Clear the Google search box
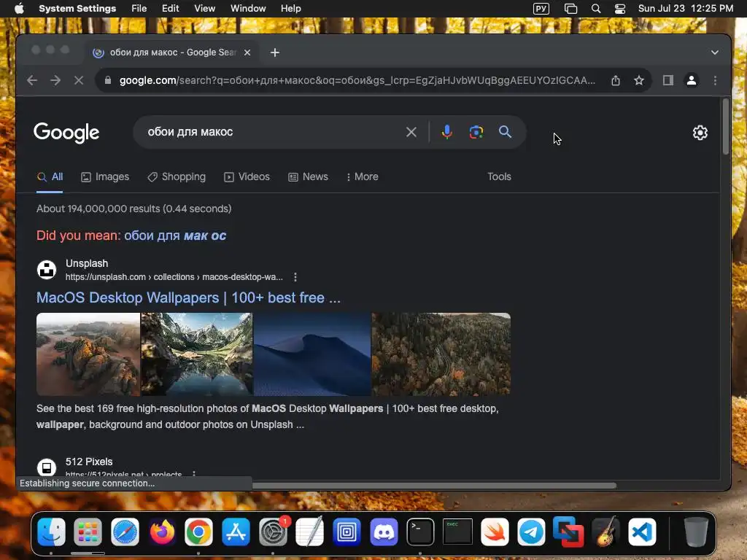 coord(411,132)
